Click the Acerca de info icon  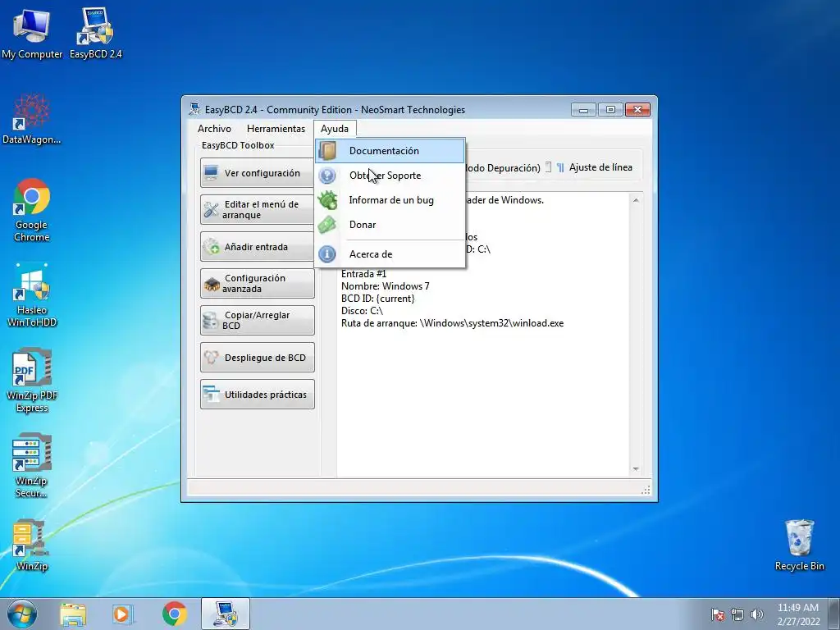(x=327, y=254)
